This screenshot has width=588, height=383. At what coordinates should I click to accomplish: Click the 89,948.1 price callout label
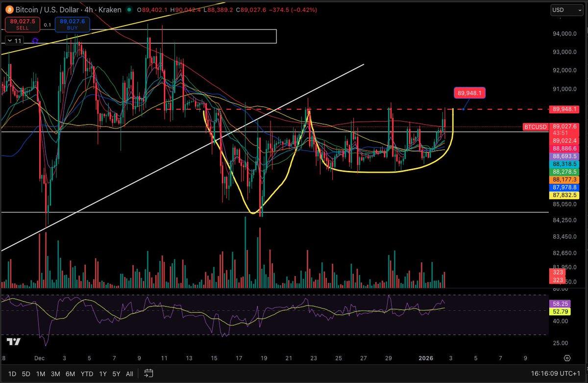pyautogui.click(x=470, y=93)
